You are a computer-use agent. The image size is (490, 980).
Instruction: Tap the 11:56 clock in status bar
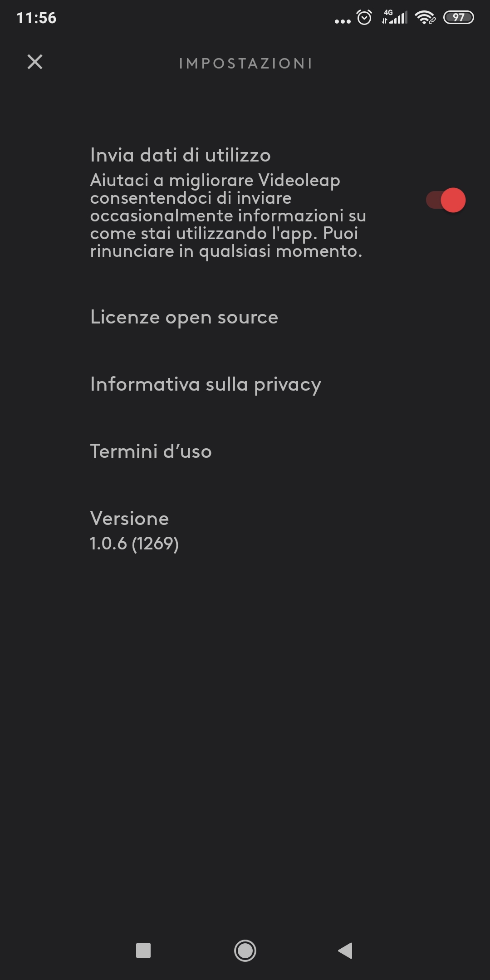tap(36, 18)
